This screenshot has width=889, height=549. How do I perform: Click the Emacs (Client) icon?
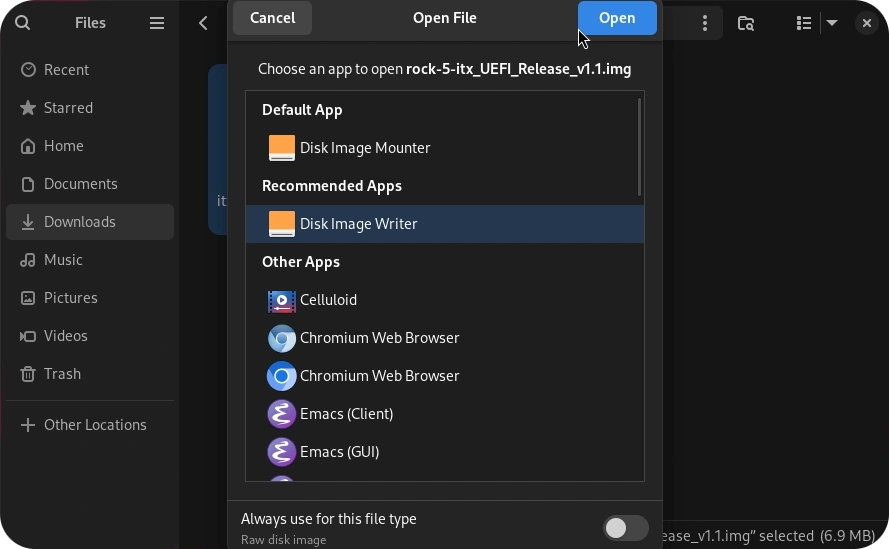[281, 414]
